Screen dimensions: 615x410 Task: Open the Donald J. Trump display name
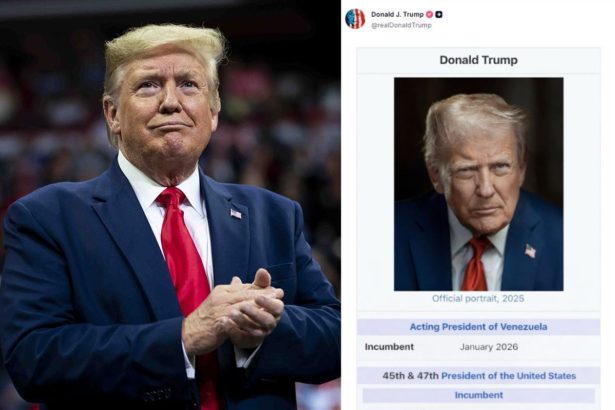pos(397,15)
